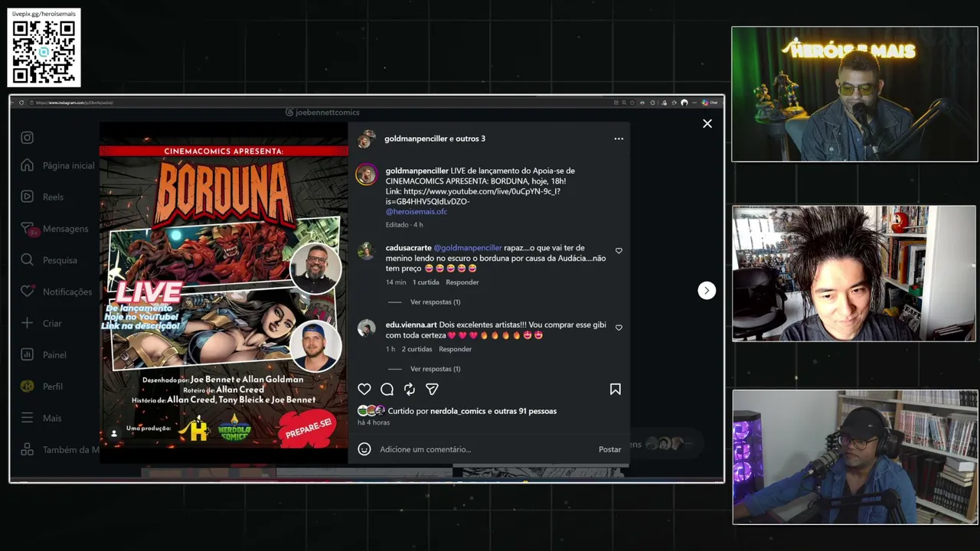Click the '1 h' comment timestamp
This screenshot has height=551, width=980.
(390, 349)
